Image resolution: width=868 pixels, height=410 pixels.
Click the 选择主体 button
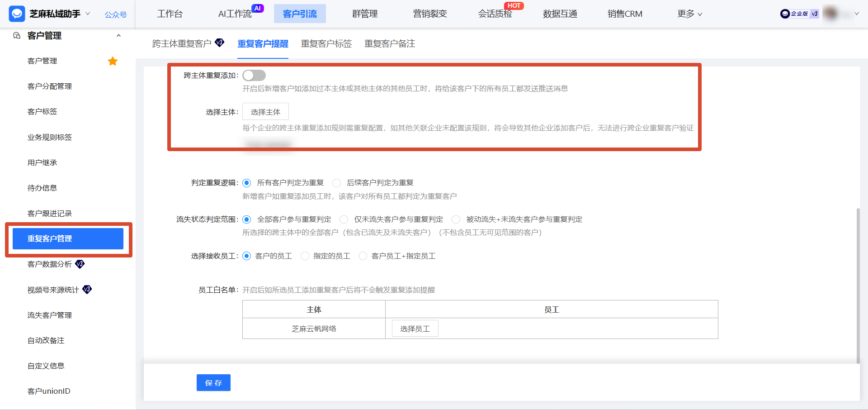click(x=265, y=112)
